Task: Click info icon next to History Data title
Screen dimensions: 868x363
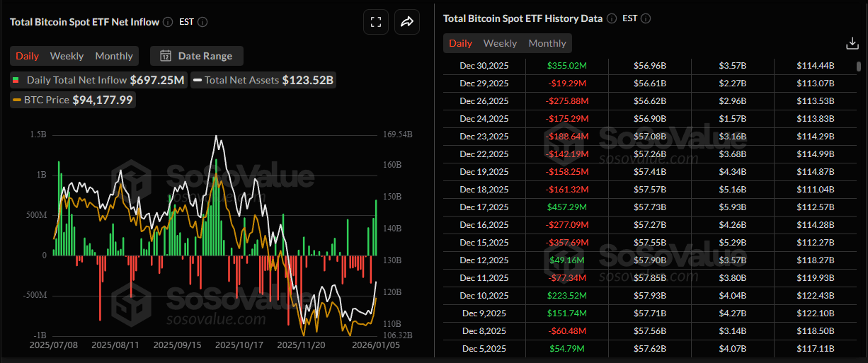Action: pos(612,18)
